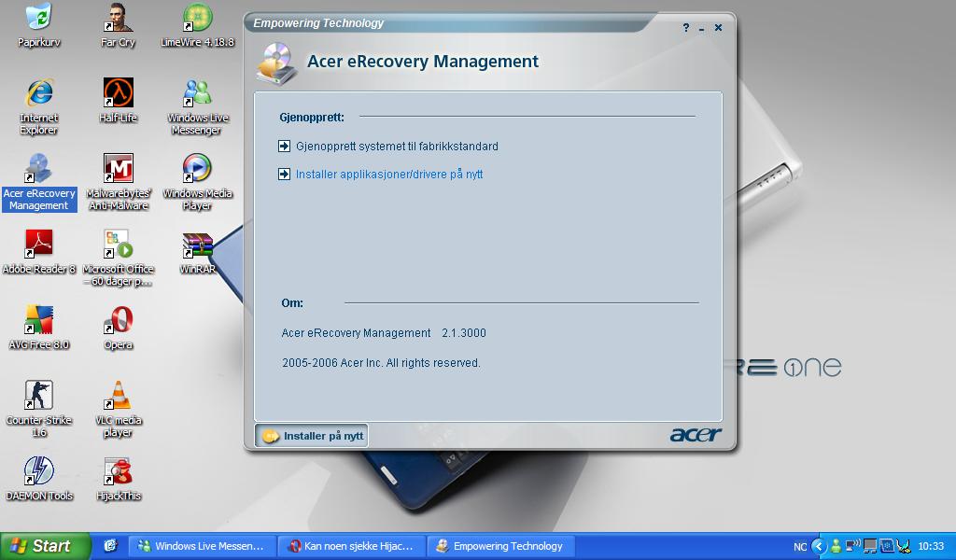
Task: Select the Papirkurv recycle bin icon
Action: click(38, 25)
